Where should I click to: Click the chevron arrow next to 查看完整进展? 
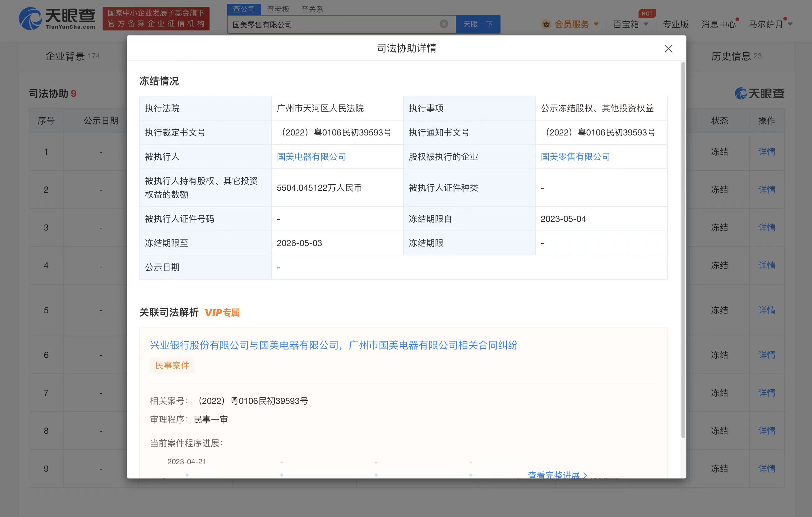pyautogui.click(x=585, y=475)
